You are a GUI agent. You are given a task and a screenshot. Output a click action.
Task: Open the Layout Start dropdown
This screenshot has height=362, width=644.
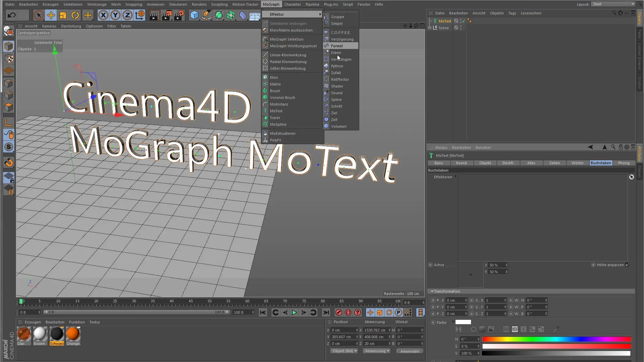pos(613,4)
